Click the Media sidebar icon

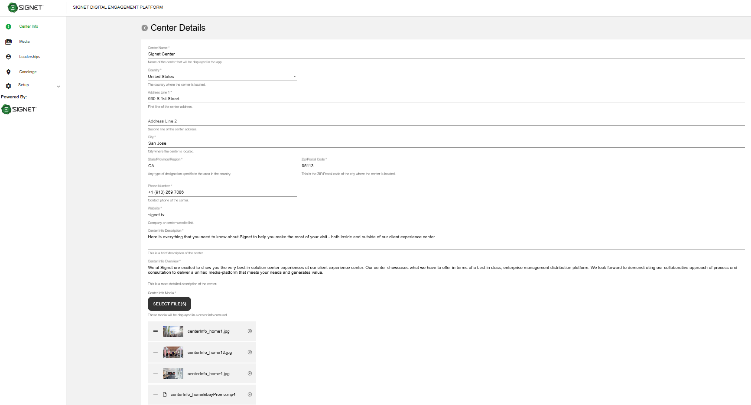pyautogui.click(x=8, y=42)
